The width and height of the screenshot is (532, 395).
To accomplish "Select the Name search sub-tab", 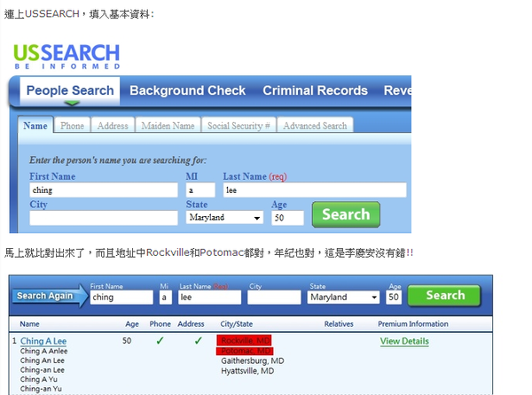I will (x=35, y=126).
